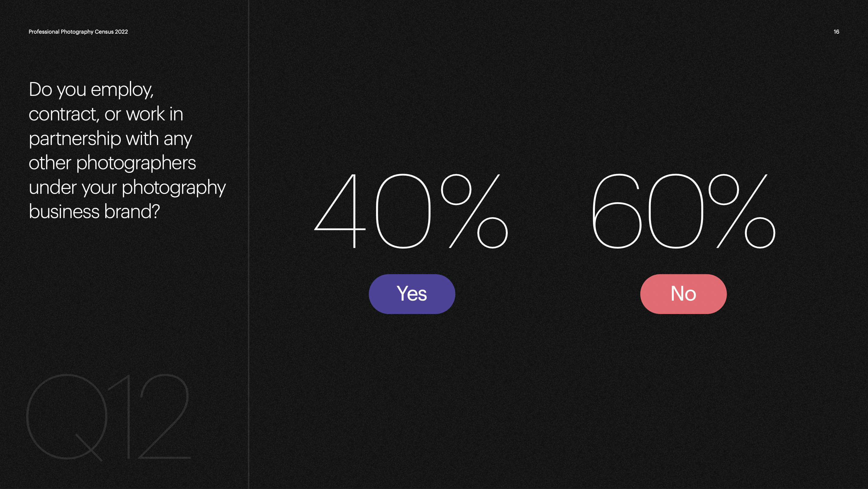Click the line "under your photography"

point(127,187)
